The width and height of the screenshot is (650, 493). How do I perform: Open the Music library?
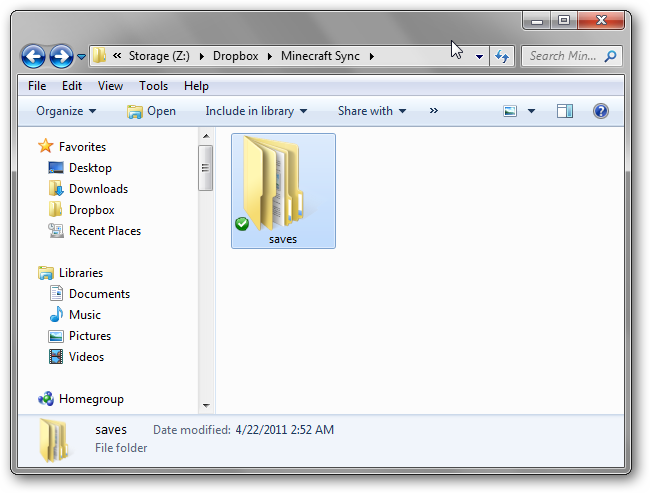click(x=84, y=315)
